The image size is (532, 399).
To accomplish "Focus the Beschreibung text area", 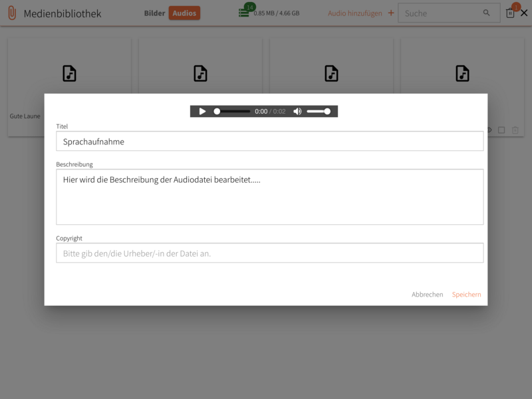I will tap(269, 197).
